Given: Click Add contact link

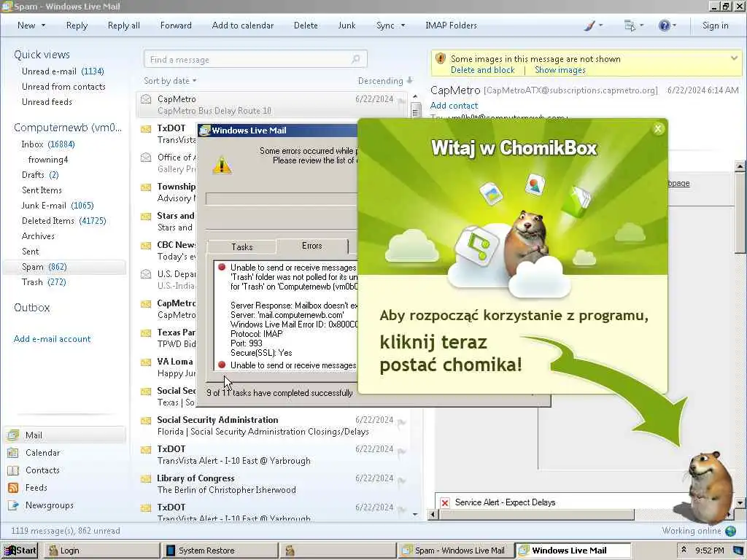Looking at the screenshot, I should 454,106.
